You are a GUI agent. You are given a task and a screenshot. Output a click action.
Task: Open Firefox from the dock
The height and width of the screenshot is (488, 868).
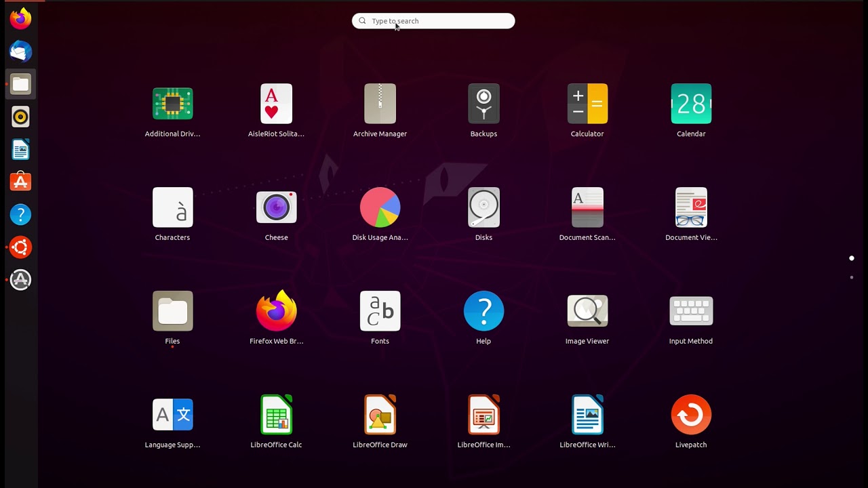[x=20, y=19]
